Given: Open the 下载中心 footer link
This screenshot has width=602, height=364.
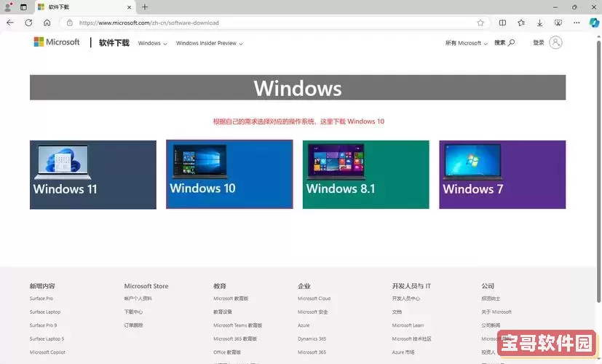Looking at the screenshot, I should tap(133, 312).
